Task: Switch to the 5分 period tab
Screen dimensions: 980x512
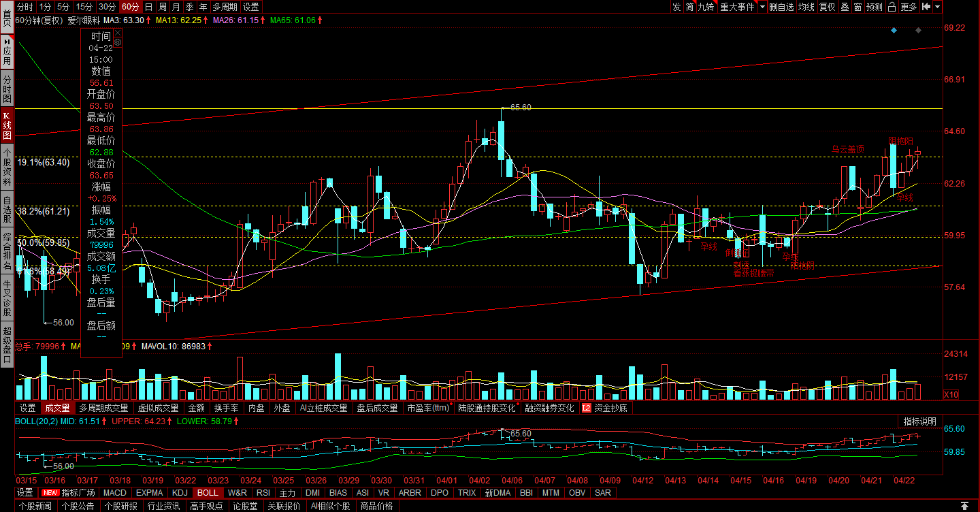Action: point(63,7)
